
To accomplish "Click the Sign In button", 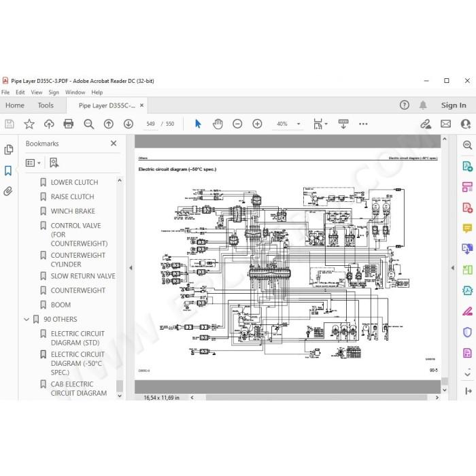I will pos(454,105).
